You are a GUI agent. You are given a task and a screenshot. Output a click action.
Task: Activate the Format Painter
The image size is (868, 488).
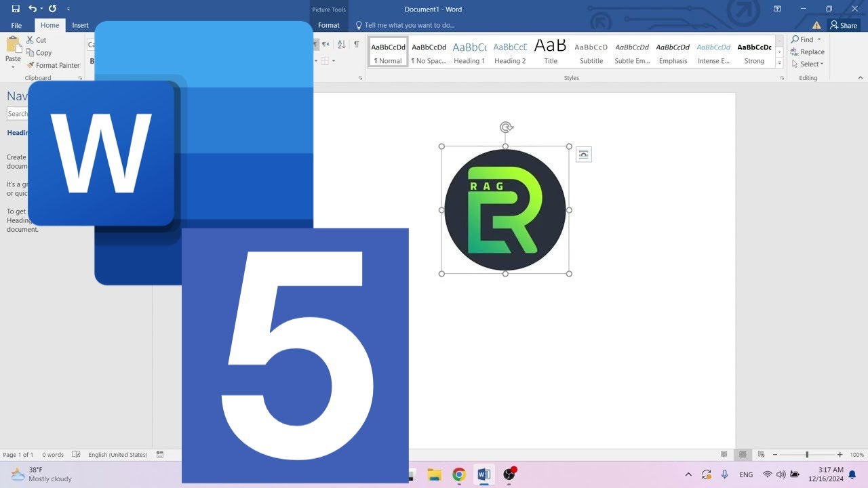[x=53, y=65]
